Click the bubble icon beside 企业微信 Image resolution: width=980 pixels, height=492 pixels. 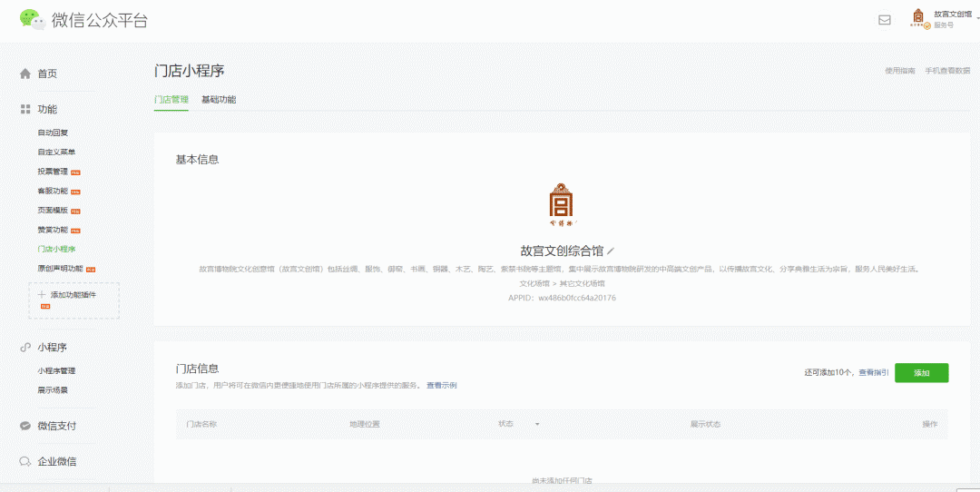coord(25,462)
